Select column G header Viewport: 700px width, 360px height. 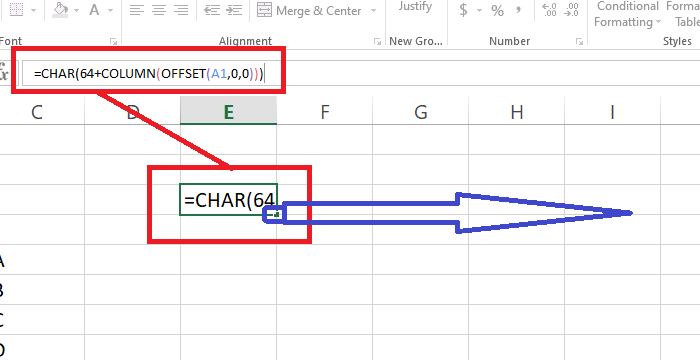[421, 112]
